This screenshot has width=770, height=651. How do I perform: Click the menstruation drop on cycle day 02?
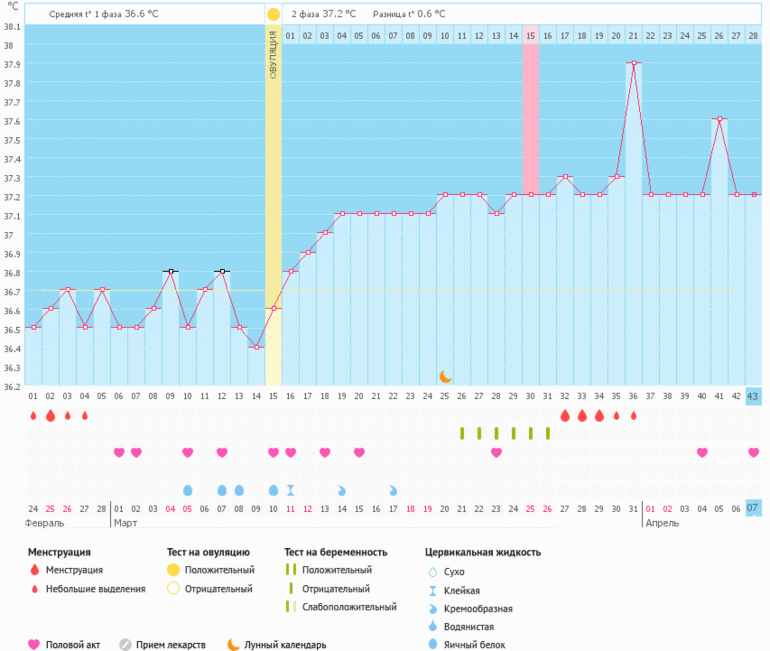pos(50,415)
